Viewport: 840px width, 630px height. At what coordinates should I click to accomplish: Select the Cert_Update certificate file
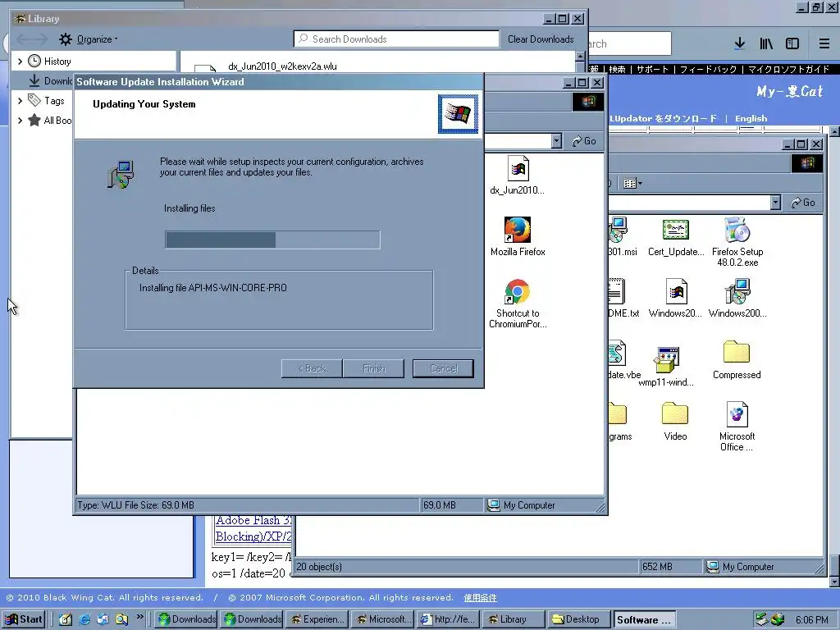pos(676,237)
